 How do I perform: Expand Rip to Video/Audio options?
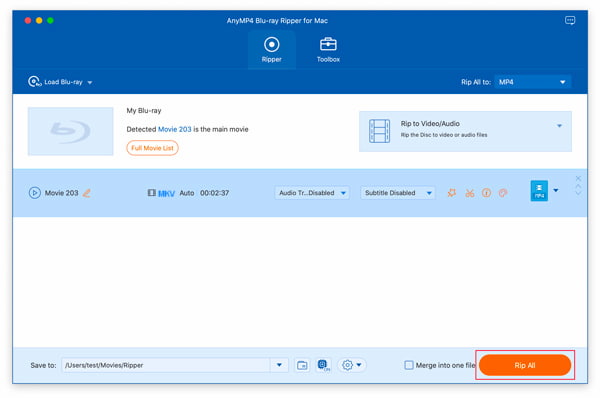click(x=559, y=126)
